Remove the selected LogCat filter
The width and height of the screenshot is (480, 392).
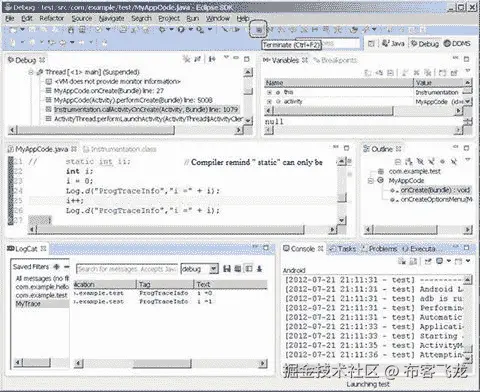(66, 267)
